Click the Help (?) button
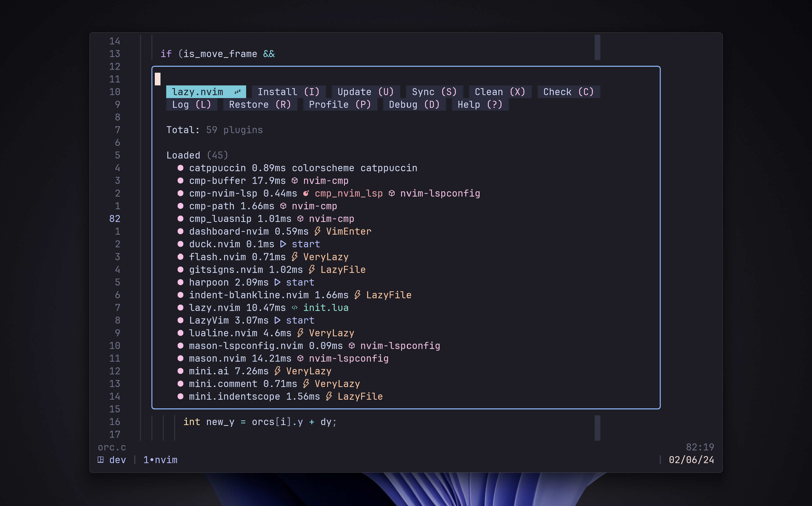The height and width of the screenshot is (506, 812). tap(480, 104)
